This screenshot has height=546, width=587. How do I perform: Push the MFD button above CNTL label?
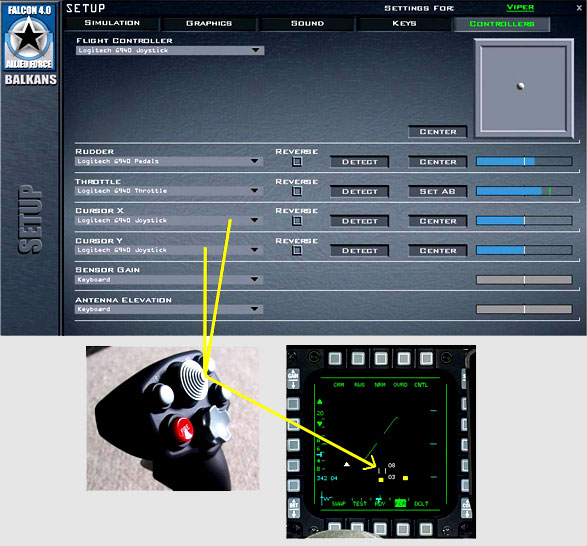[x=426, y=358]
